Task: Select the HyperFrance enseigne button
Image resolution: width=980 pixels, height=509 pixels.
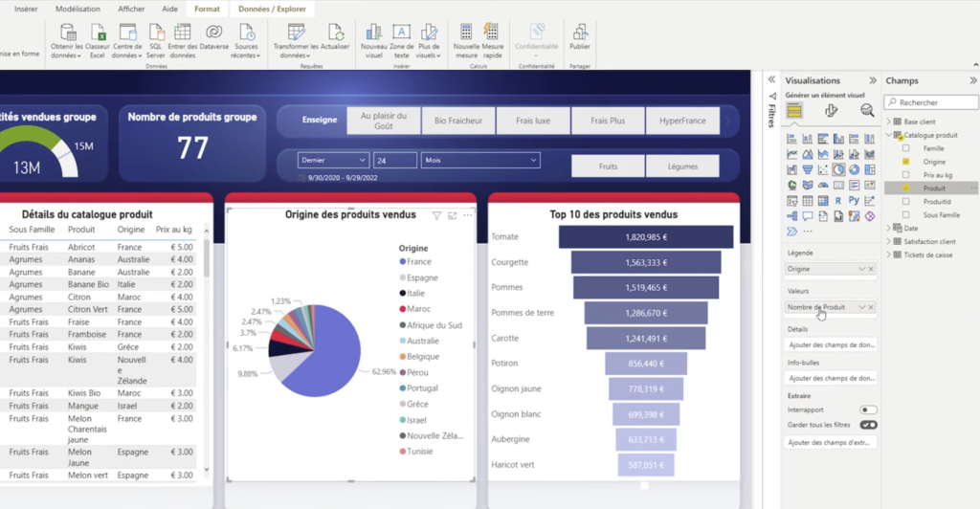Action: (682, 121)
